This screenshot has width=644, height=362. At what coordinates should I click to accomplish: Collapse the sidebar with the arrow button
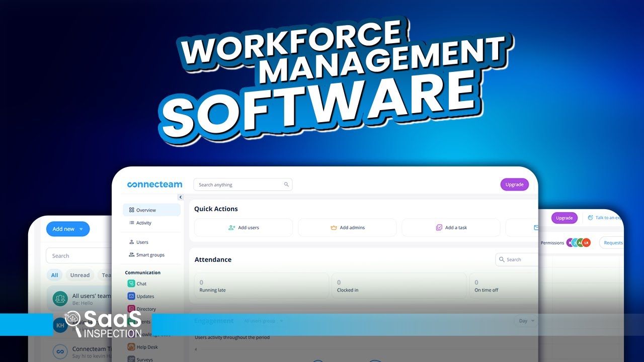181,197
